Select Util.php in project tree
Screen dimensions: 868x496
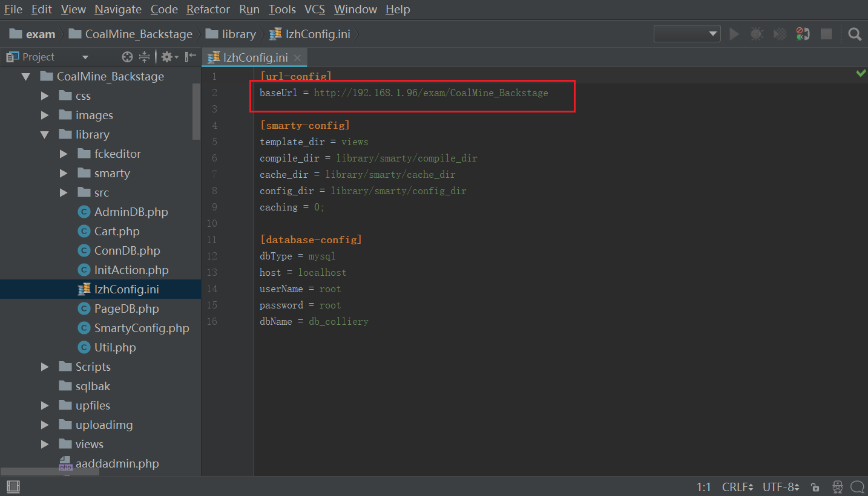pyautogui.click(x=107, y=347)
